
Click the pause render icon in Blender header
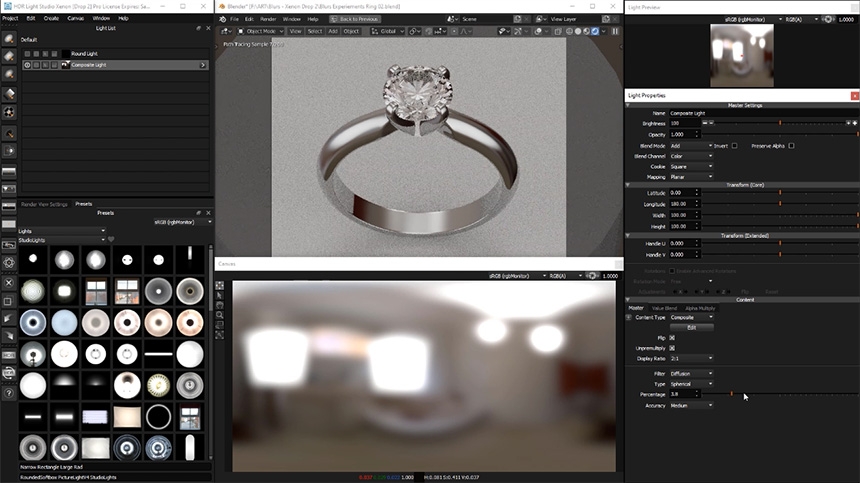(x=615, y=31)
